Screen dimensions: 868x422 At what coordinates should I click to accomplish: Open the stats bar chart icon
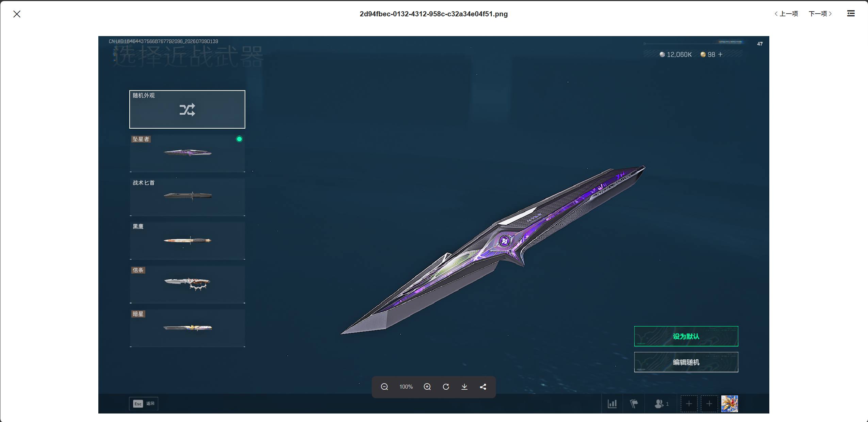612,404
